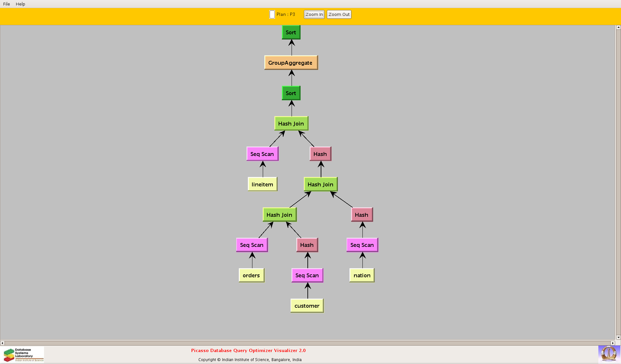Click the Database Systems Laboratory logo
This screenshot has height=364, width=621.
23,355
